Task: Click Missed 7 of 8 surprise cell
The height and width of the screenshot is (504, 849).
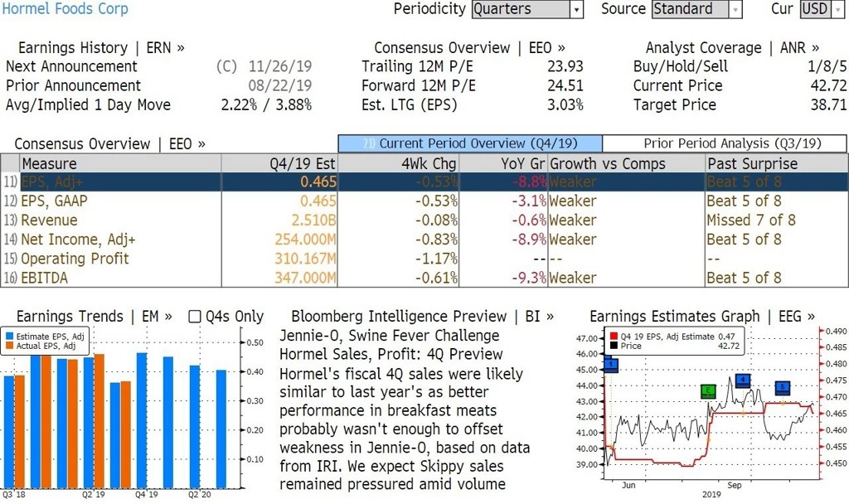Action: point(751,220)
